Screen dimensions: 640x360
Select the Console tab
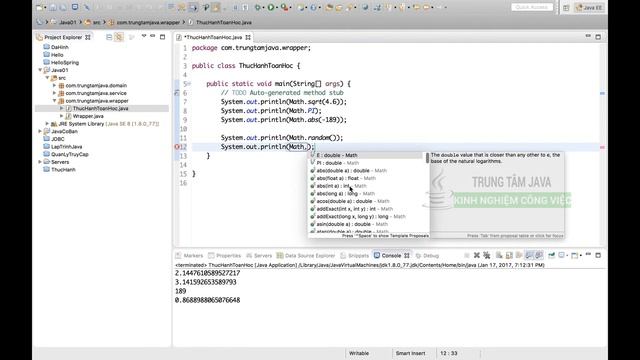[391, 256]
